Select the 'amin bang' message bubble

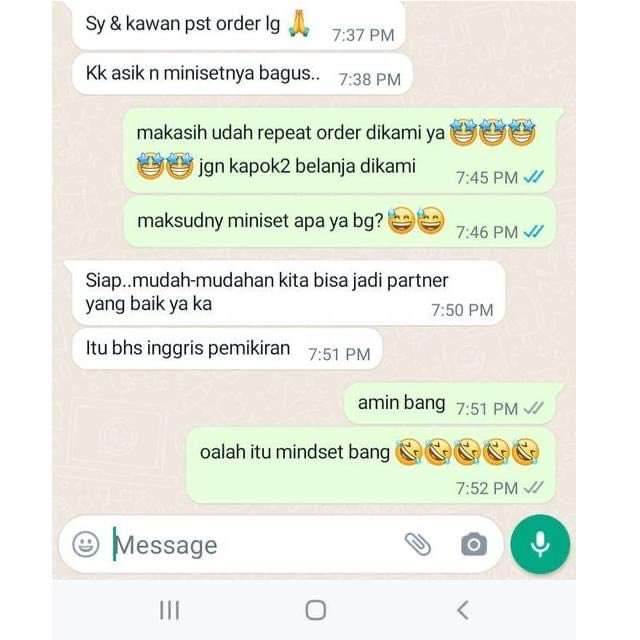(x=450, y=403)
